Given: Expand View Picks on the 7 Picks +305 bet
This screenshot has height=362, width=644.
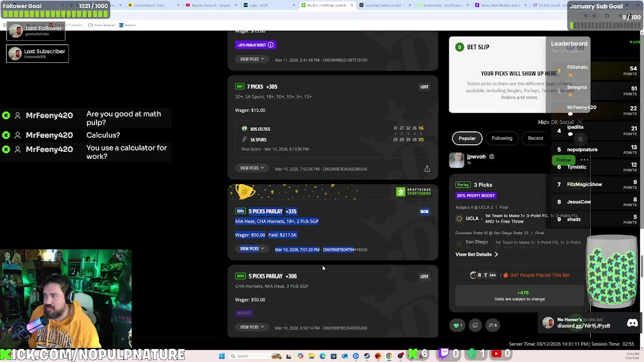Looking at the screenshot, I should 252,168.
